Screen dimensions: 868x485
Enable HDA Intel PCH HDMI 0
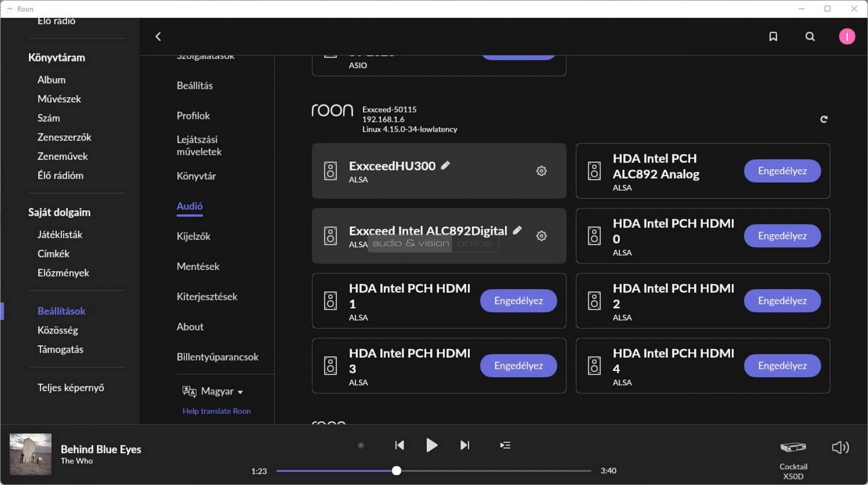click(782, 236)
